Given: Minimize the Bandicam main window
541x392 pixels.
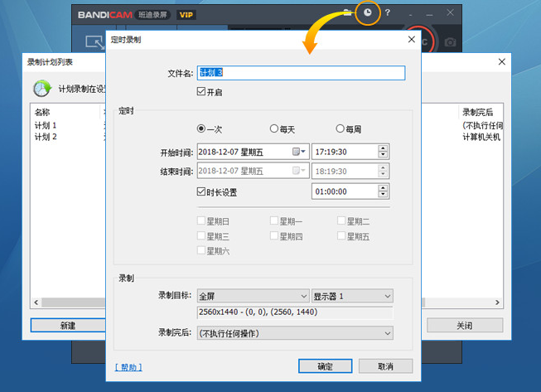Looking at the screenshot, I should pos(429,14).
